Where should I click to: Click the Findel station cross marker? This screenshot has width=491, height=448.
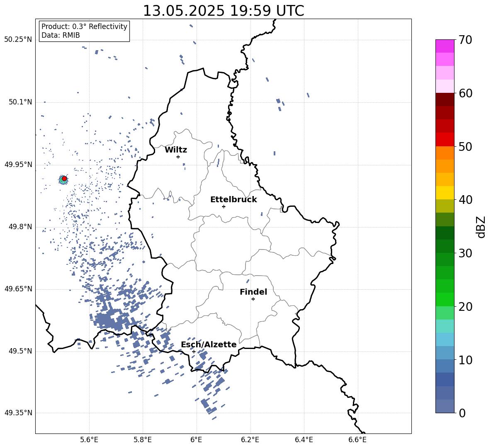click(x=253, y=299)
